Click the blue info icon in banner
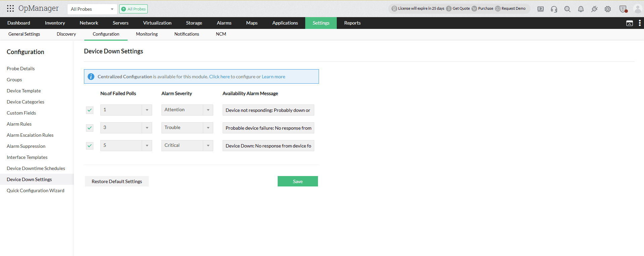This screenshot has height=256, width=644. click(91, 77)
